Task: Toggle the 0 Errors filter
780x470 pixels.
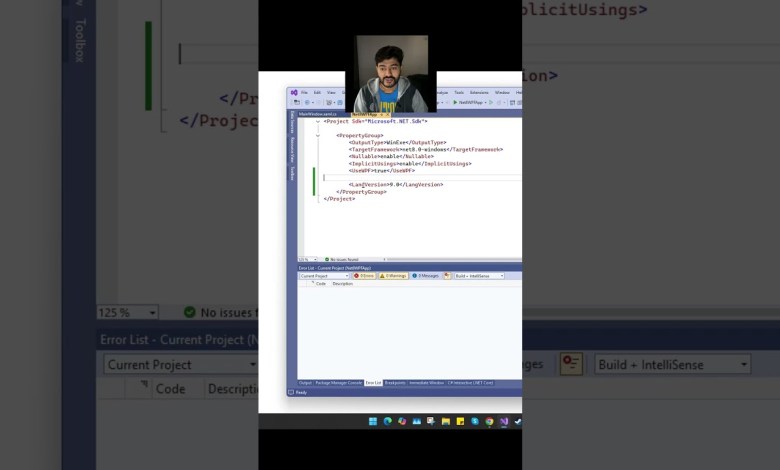Action: click(x=364, y=276)
